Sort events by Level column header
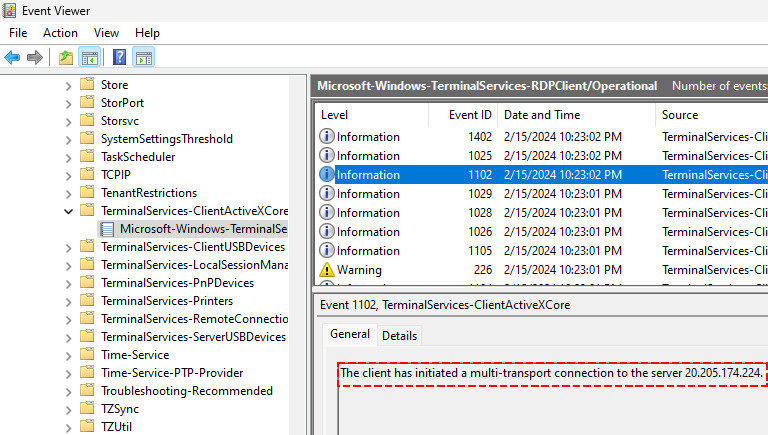This screenshot has height=435, width=768. coord(372,115)
